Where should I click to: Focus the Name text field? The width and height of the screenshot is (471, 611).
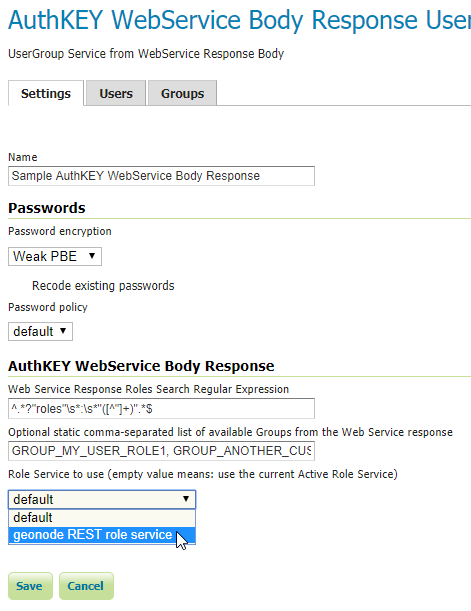click(x=161, y=176)
